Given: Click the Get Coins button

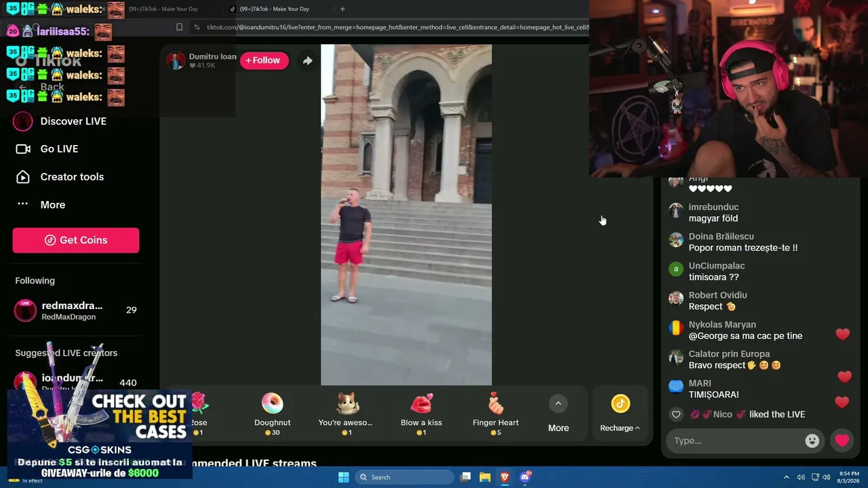Looking at the screenshot, I should click(76, 240).
